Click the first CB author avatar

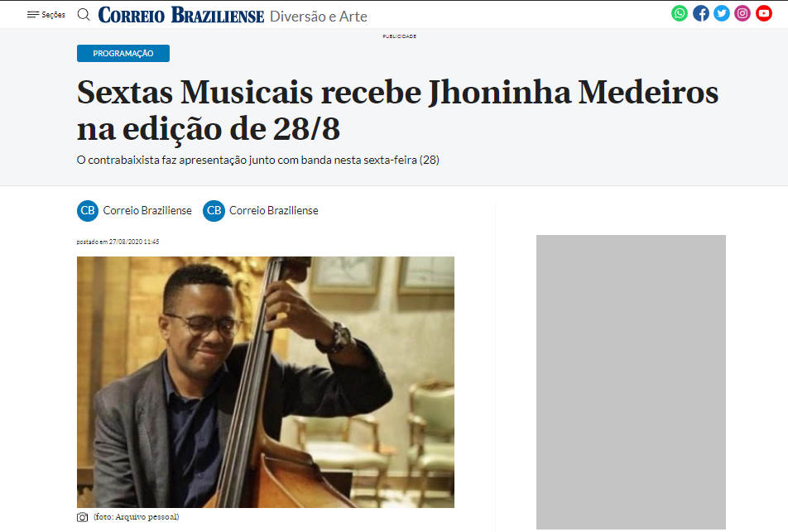click(88, 210)
